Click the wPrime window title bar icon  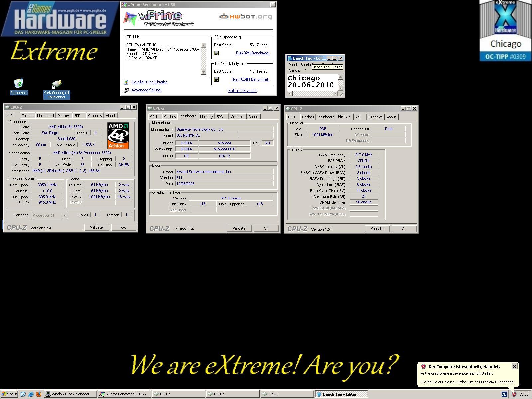tap(124, 5)
